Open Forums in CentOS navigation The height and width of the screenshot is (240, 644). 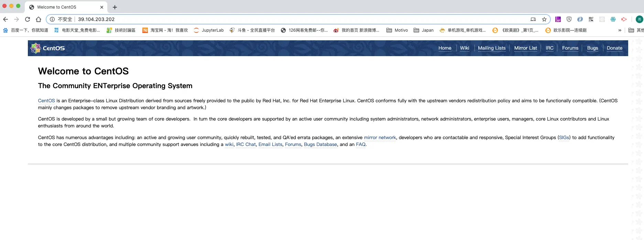(x=570, y=48)
